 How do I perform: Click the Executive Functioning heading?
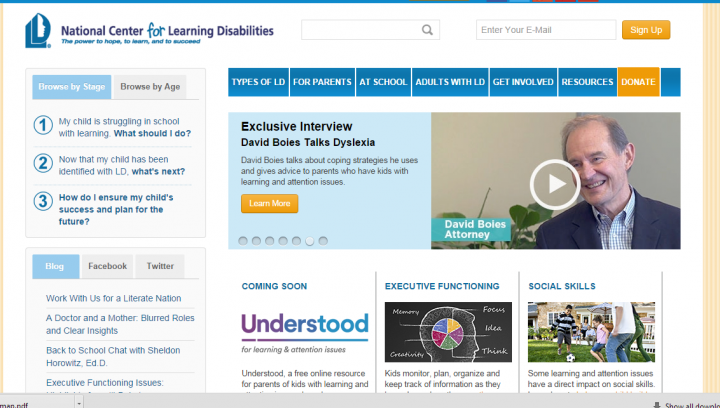442,286
